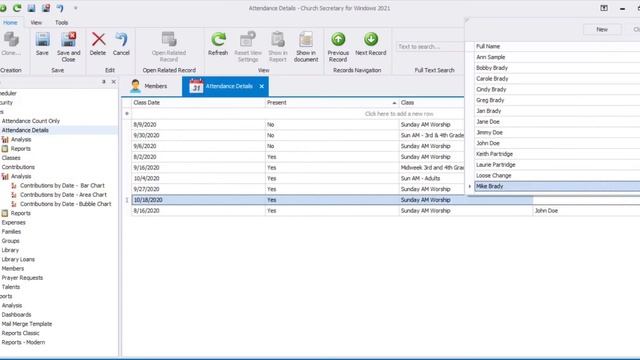This screenshot has width=640, height=360.
Task: Open the View ribbon tab
Action: click(36, 23)
